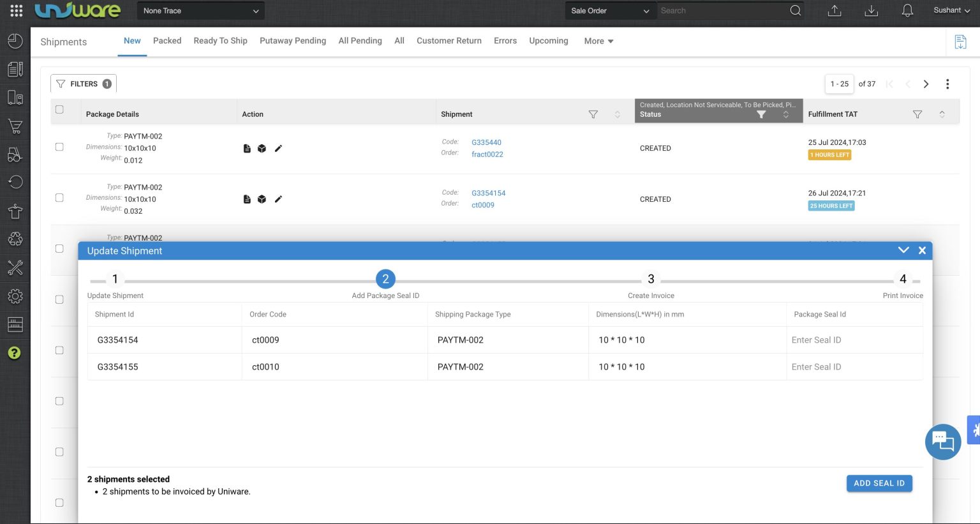980x524 pixels.
Task: Click the Fulfillment TAT filter icon
Action: point(917,114)
